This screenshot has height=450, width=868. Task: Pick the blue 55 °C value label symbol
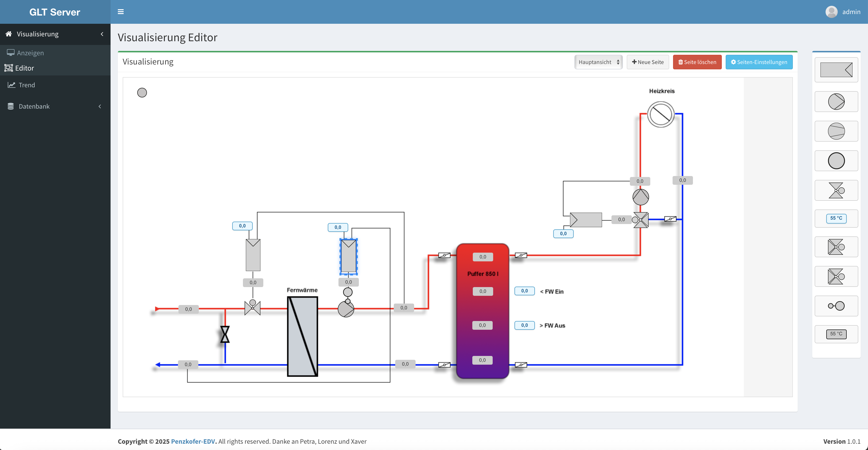[x=836, y=218]
